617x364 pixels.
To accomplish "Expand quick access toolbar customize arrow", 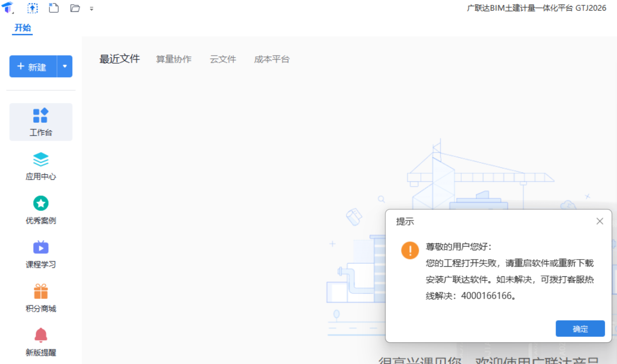I will click(92, 8).
